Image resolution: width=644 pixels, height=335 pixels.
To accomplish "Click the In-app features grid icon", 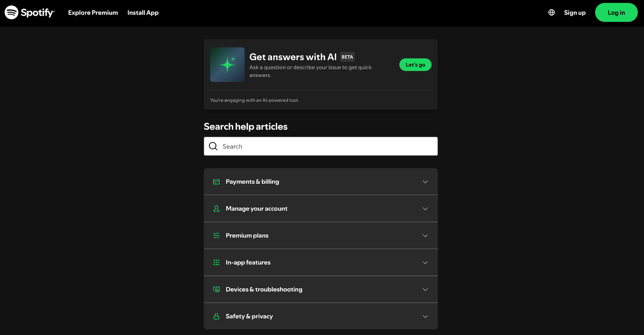I will tap(216, 262).
